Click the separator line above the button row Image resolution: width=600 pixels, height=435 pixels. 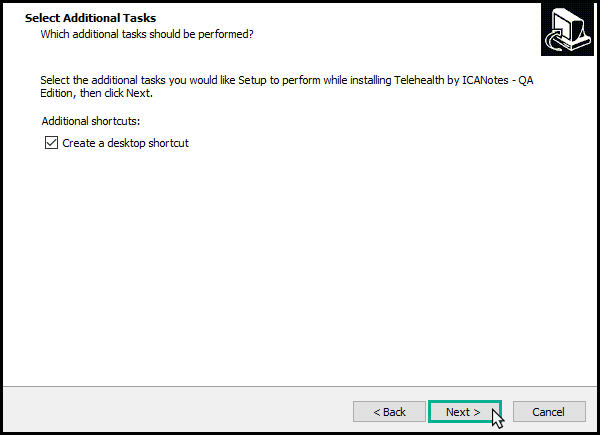[x=300, y=386]
